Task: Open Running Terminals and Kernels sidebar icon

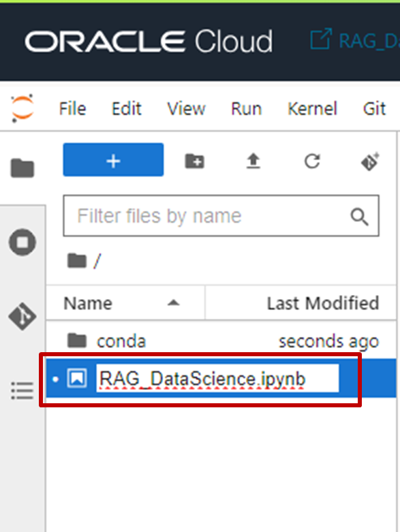Action: coord(22,242)
